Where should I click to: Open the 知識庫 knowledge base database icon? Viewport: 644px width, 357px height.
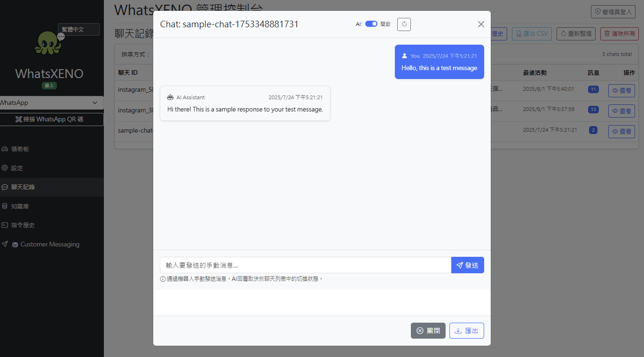click(5, 206)
